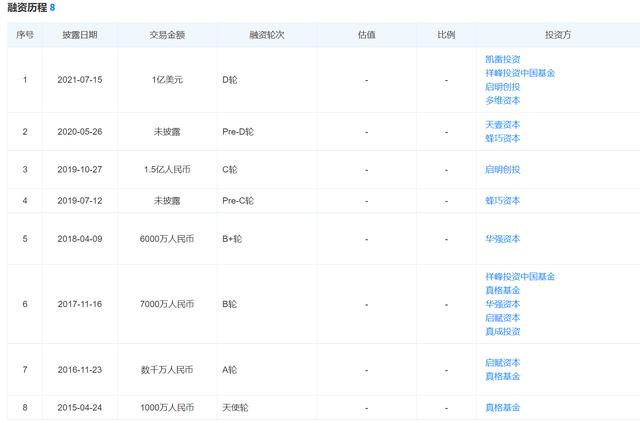Open 真格基金 link in the 2017-11-16 row
This screenshot has height=423, width=640.
(x=502, y=290)
